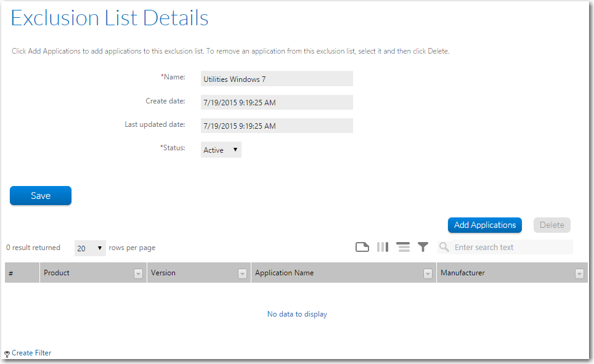The image size is (594, 364).
Task: Expand the Status dropdown showing Active
Action: pyautogui.click(x=221, y=150)
